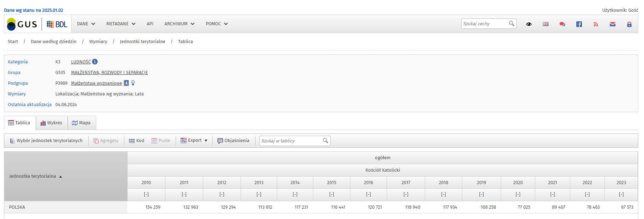644x219 pixels.
Task: Click the Szukaj w tablicy search field
Action: pos(291,141)
